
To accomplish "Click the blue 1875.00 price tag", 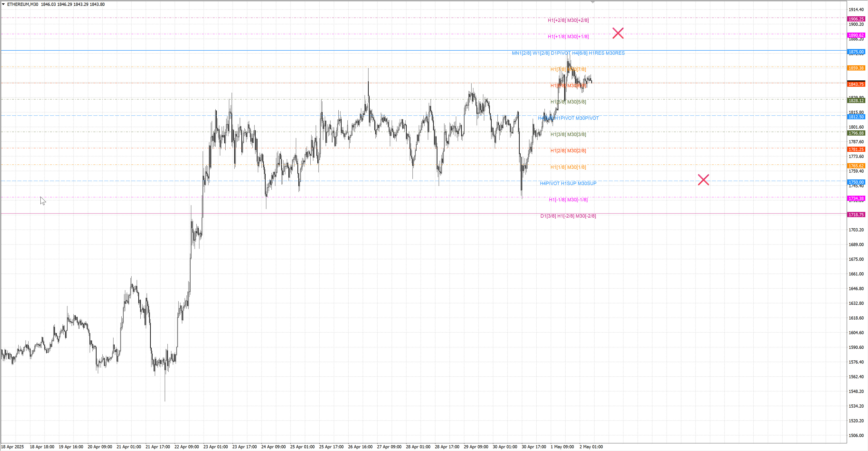I will (856, 52).
